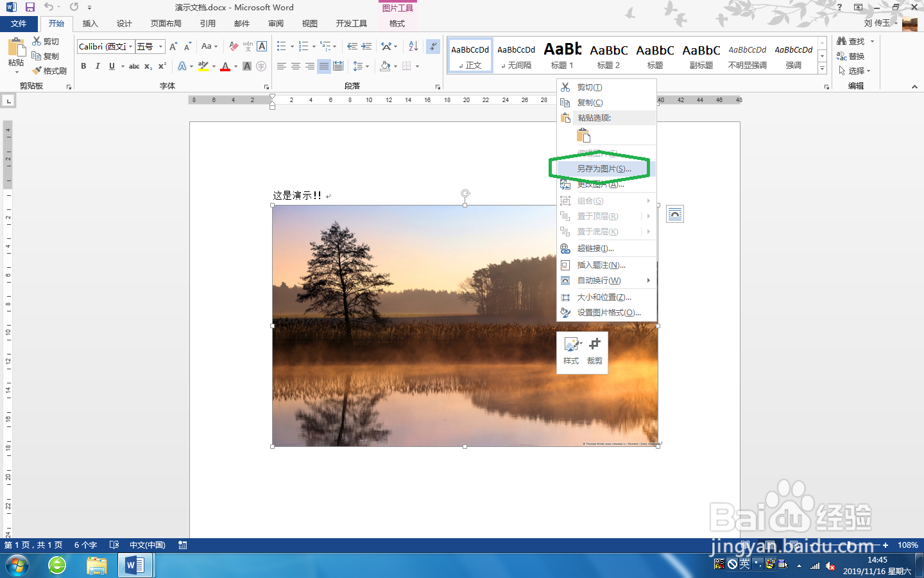Image resolution: width=924 pixels, height=578 pixels.
Task: Align text left
Action: point(282,66)
